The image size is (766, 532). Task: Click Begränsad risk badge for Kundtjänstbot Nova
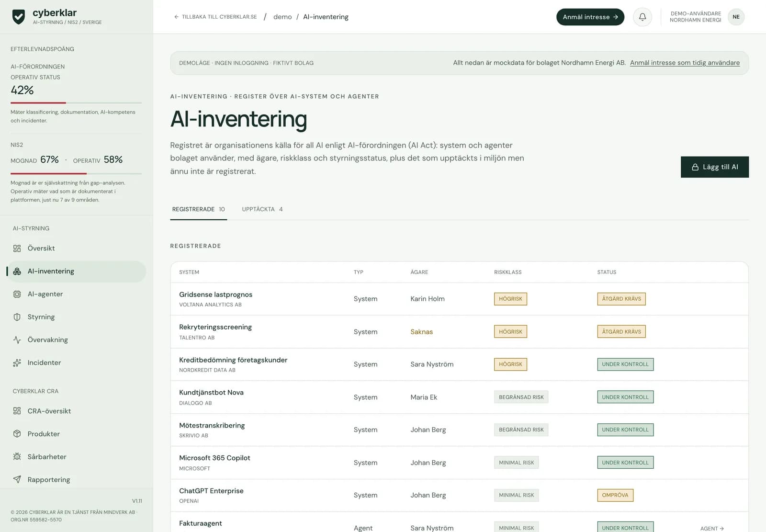521,397
